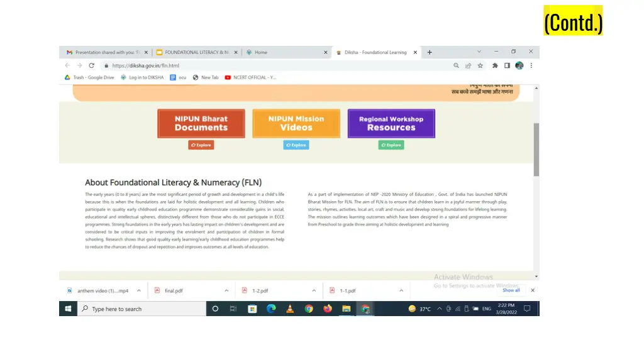The image size is (644, 362).
Task: Open the New Tab bookmark
Action: tap(206, 77)
